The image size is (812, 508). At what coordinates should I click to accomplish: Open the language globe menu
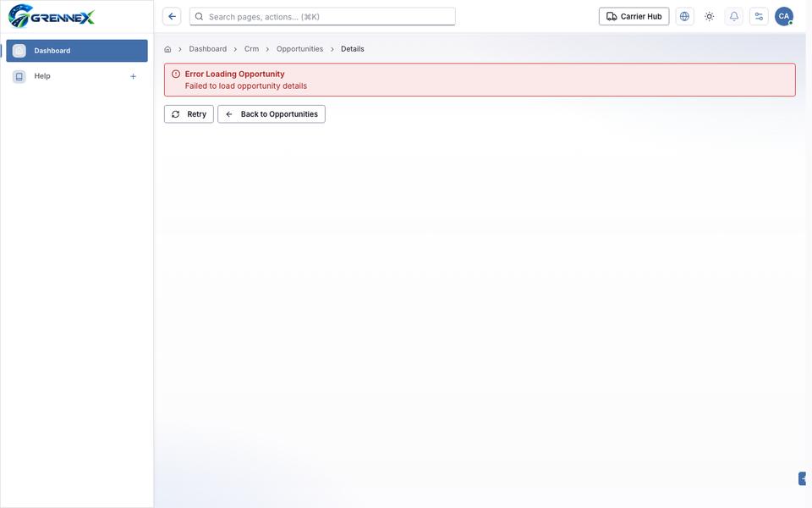click(684, 17)
